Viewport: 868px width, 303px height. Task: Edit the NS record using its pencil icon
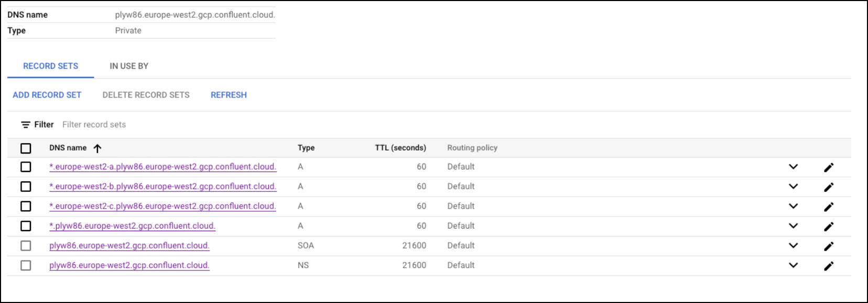[830, 265]
